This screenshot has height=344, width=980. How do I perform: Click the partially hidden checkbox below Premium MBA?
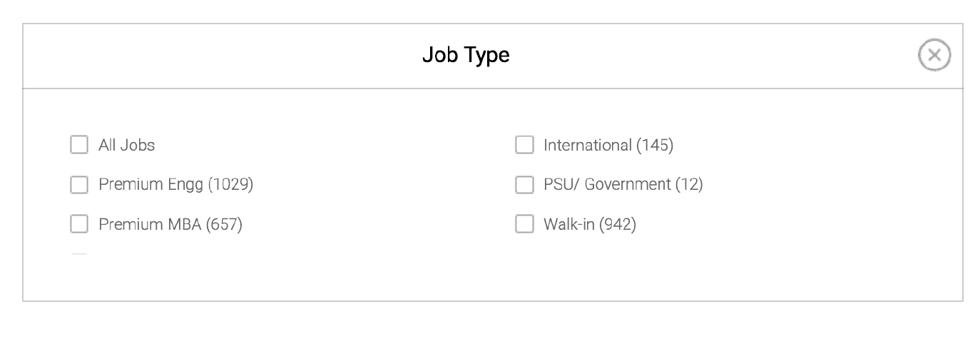coord(78,254)
